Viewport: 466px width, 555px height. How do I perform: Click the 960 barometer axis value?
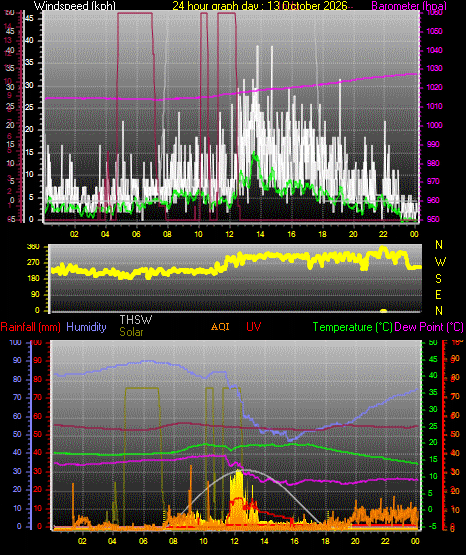click(x=432, y=200)
